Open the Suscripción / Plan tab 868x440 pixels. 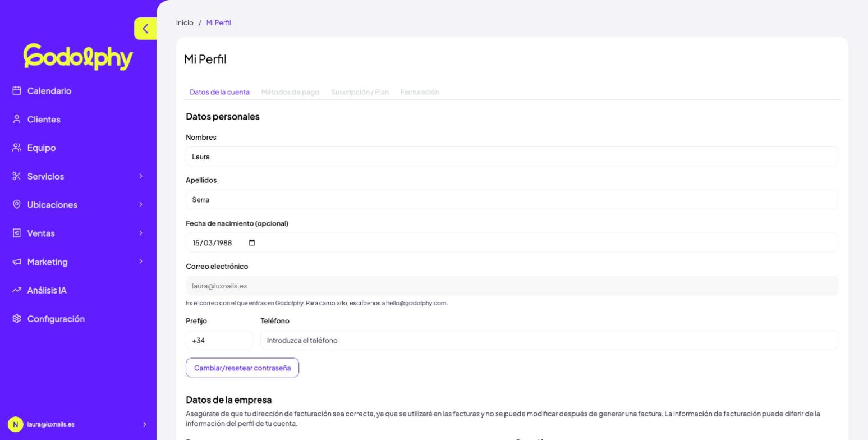click(x=360, y=92)
